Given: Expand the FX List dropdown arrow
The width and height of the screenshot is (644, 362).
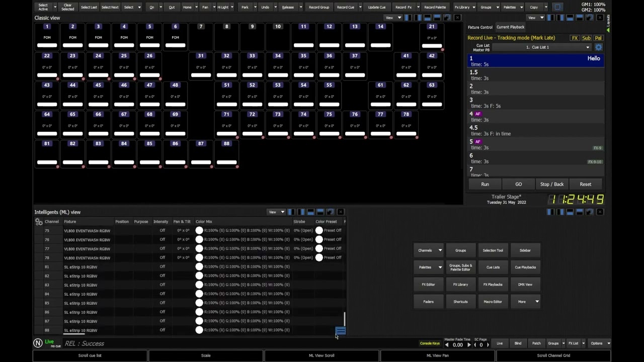Looking at the screenshot, I should click(584, 343).
